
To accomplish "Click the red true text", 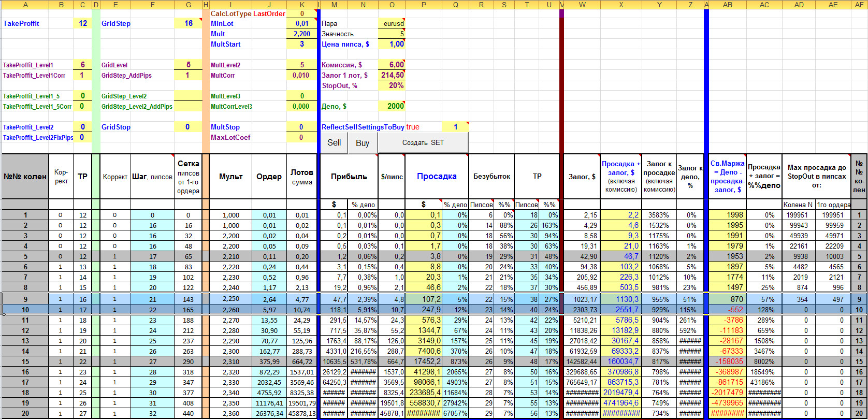I will 413,127.
